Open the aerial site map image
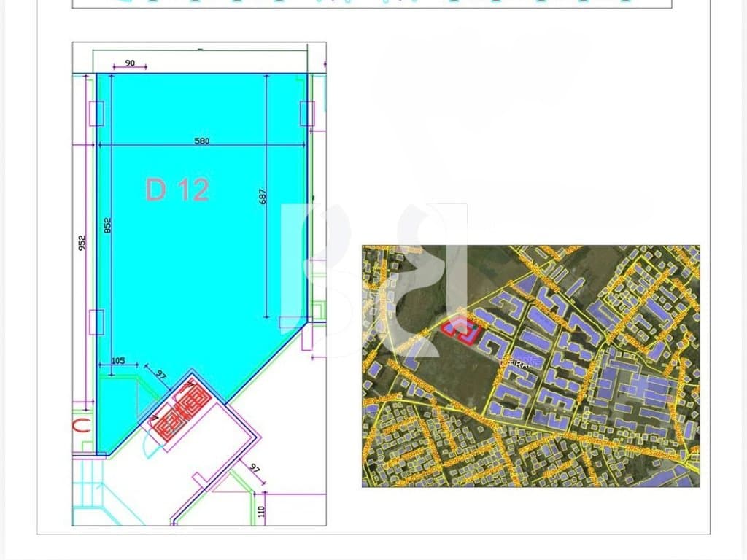 [531, 366]
